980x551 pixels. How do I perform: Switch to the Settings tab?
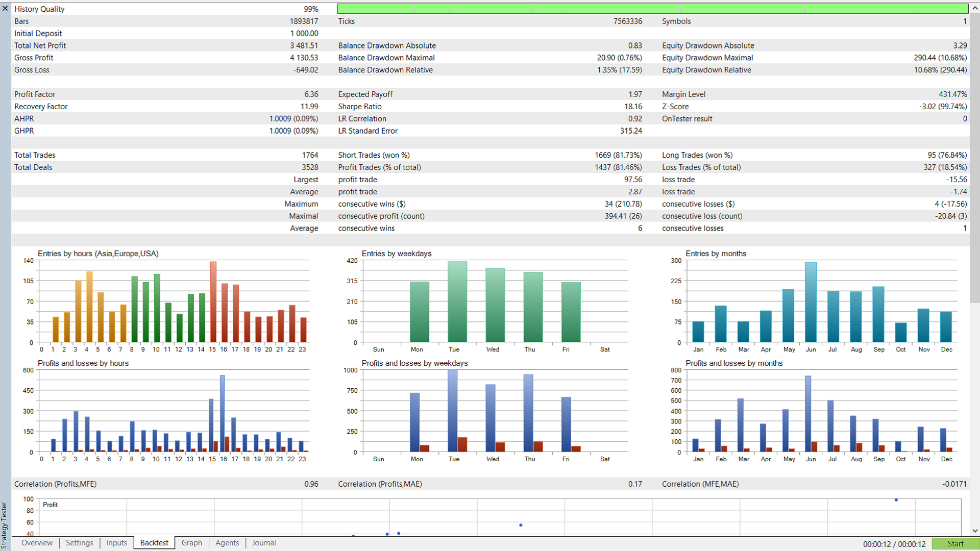click(80, 543)
